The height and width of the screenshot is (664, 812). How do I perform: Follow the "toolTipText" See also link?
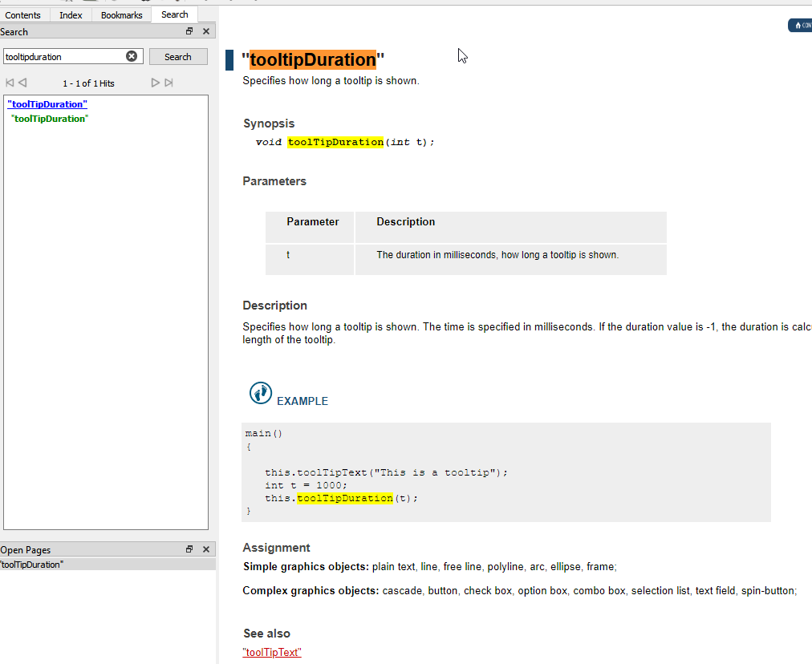coord(271,652)
